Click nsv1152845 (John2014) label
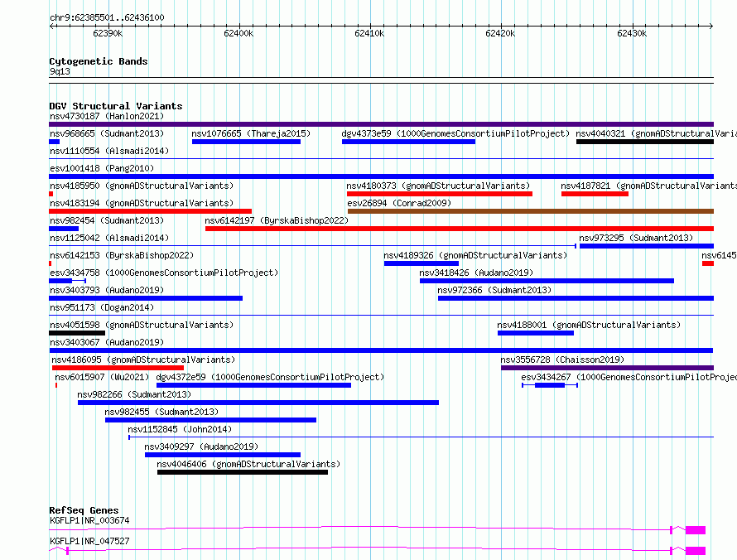This screenshot has width=737, height=560. (x=180, y=429)
